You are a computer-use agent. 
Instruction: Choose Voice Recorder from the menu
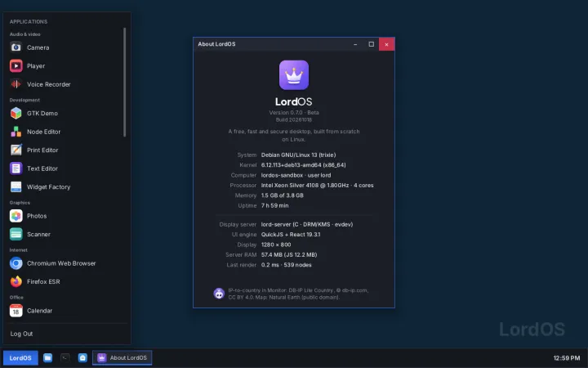click(49, 84)
